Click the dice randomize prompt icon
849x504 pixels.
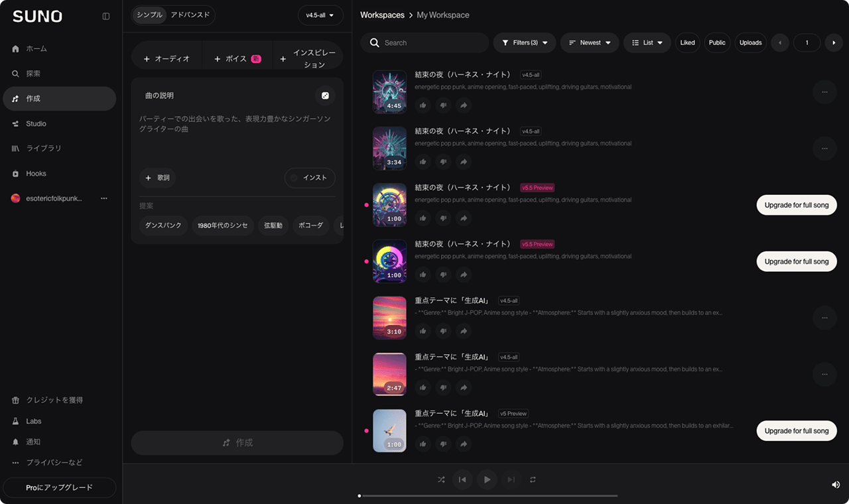click(325, 95)
